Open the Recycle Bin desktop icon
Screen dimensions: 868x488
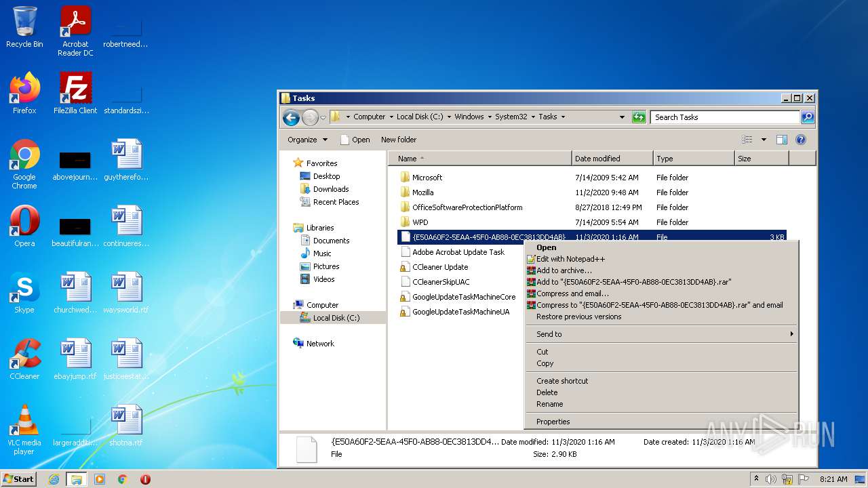pos(24,28)
